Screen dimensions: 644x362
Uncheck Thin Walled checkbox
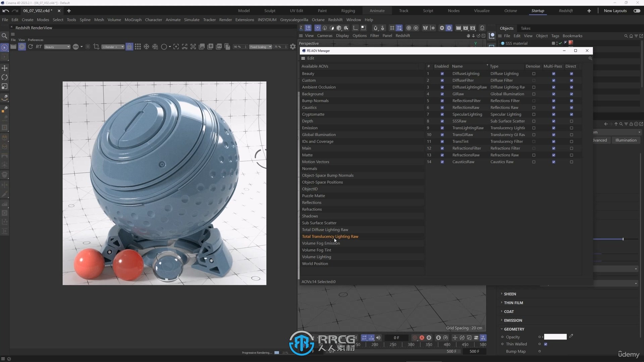coord(546,344)
